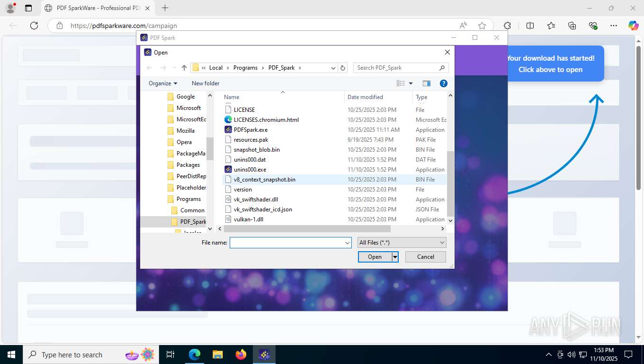The width and height of the screenshot is (644, 364).
Task: Click PDF Spark taskbar icon
Action: (264, 355)
